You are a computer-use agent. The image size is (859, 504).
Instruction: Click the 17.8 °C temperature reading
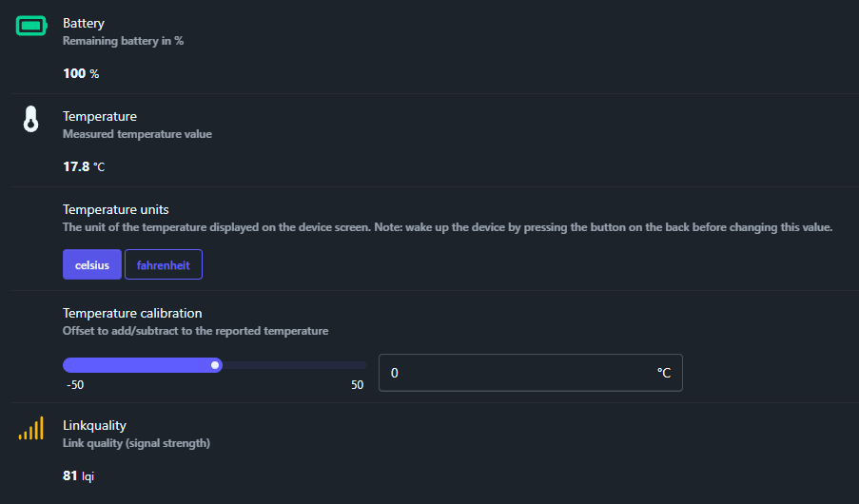pos(84,166)
